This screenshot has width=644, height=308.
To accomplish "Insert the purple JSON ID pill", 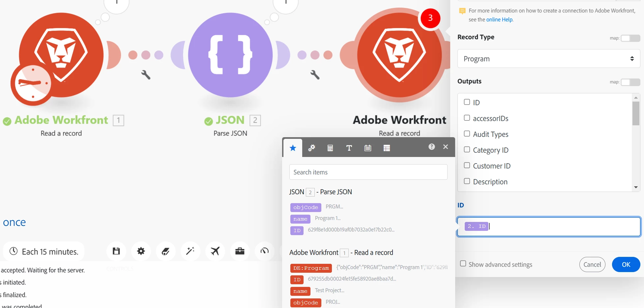I will point(297,231).
